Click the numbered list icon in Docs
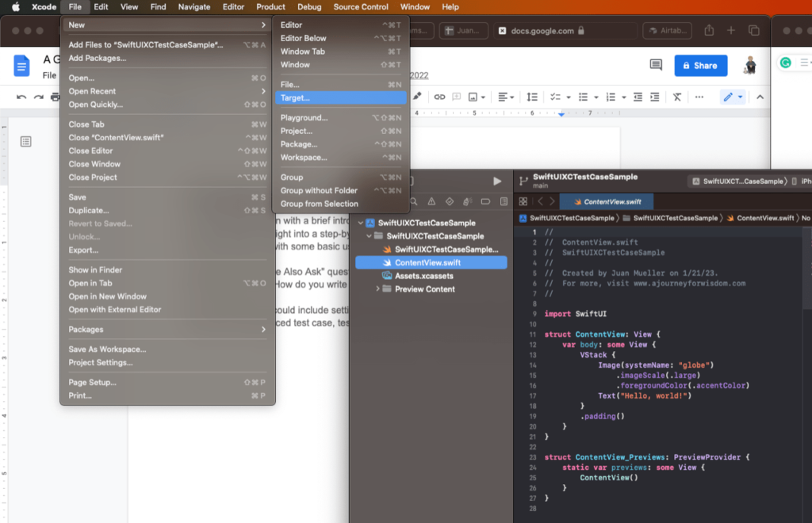 pos(611,97)
